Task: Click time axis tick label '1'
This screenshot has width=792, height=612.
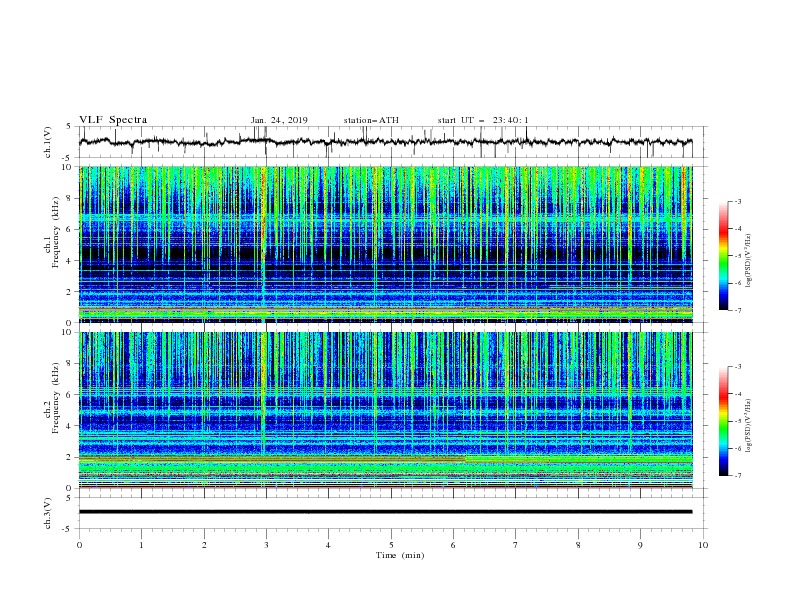Action: tap(141, 545)
